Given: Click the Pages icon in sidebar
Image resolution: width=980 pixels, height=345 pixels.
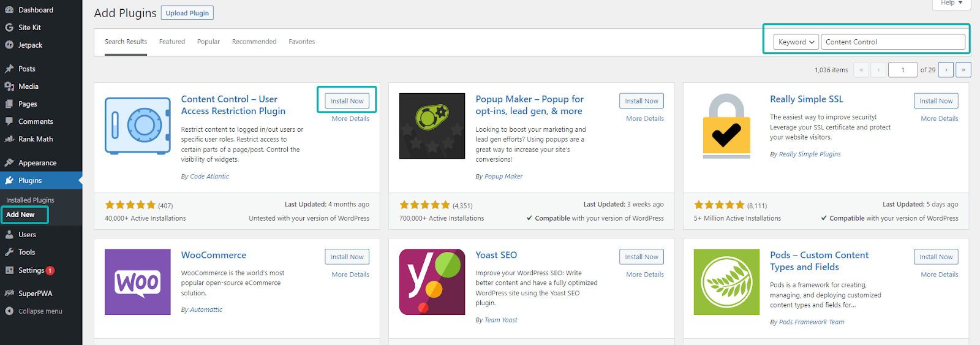Looking at the screenshot, I should (9, 104).
